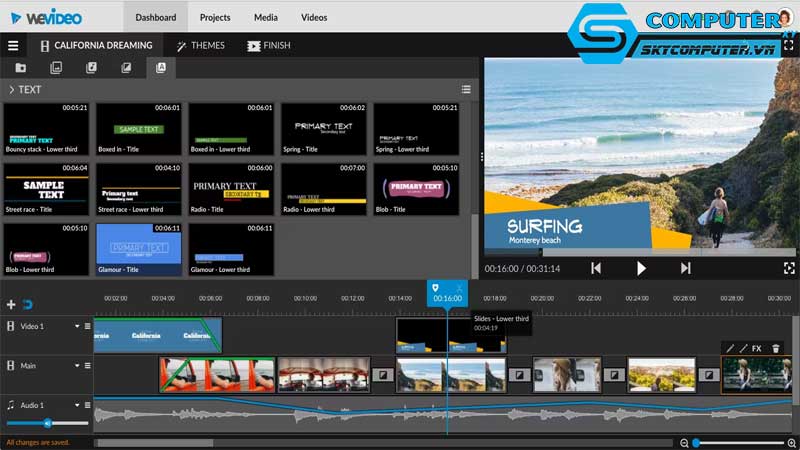Click the scissors split icon on playhead
The image size is (800, 450).
[458, 287]
